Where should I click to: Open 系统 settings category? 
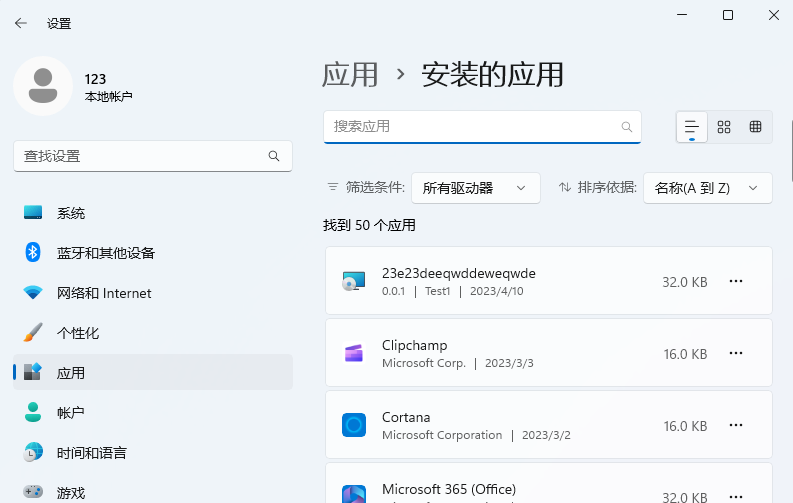coord(153,213)
